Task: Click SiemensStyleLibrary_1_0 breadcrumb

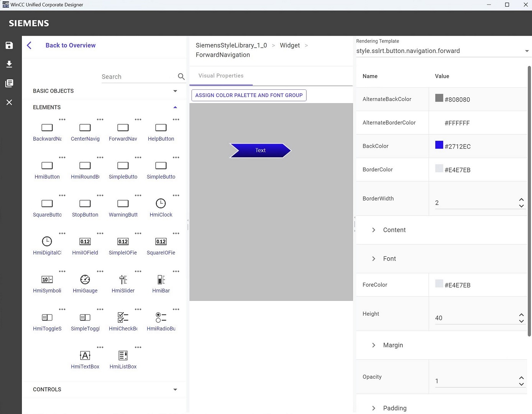Action: coord(232,45)
